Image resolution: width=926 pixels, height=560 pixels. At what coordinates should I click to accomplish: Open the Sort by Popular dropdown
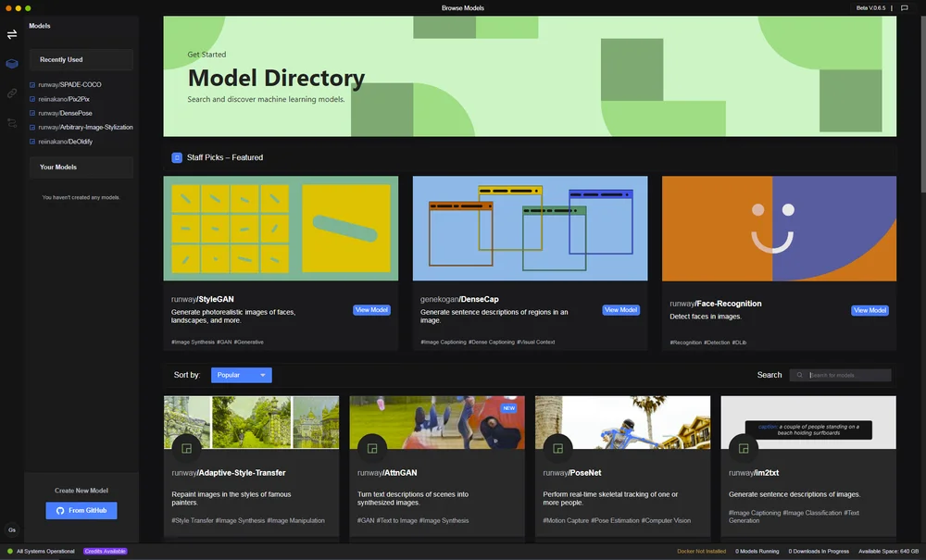tap(242, 375)
